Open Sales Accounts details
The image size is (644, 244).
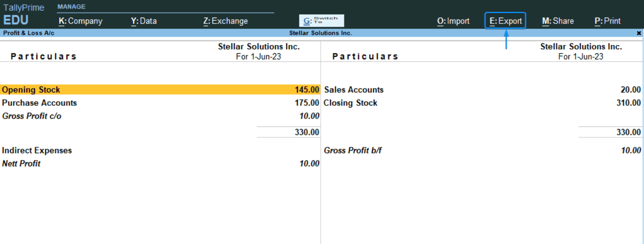click(354, 89)
